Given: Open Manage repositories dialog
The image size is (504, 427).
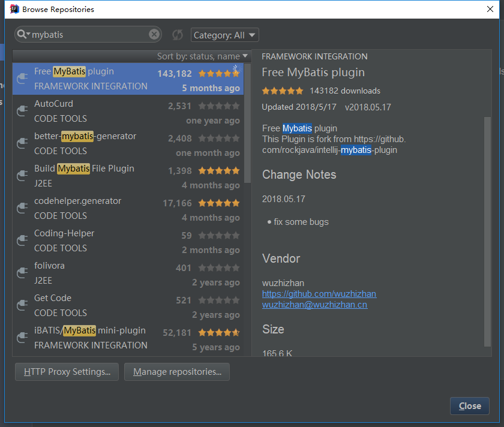Looking at the screenshot, I should [177, 372].
